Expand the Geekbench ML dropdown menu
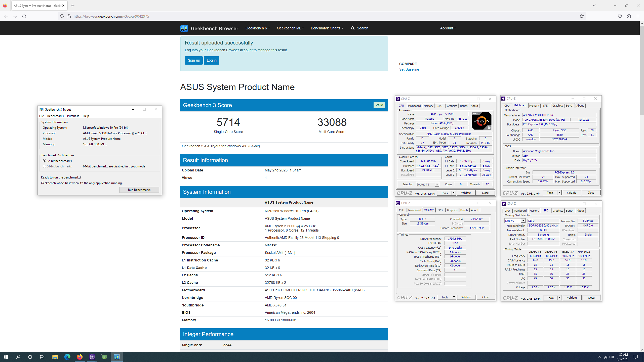Screen dimensions: 644x362 click(290, 28)
